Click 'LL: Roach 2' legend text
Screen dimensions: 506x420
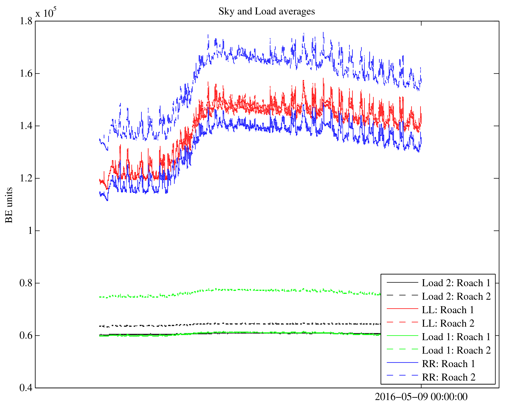point(448,323)
